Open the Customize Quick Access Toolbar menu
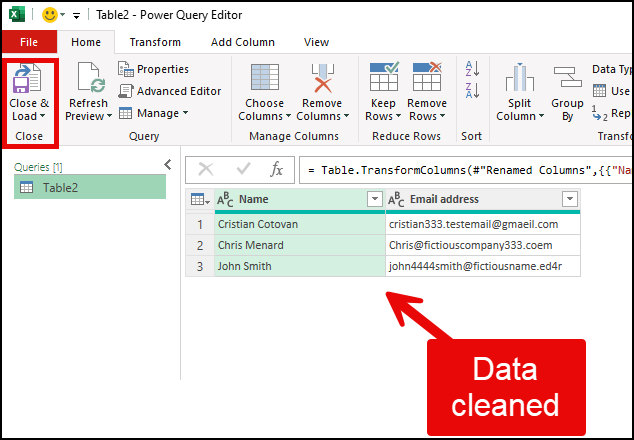The width and height of the screenshot is (634, 440). (76, 16)
